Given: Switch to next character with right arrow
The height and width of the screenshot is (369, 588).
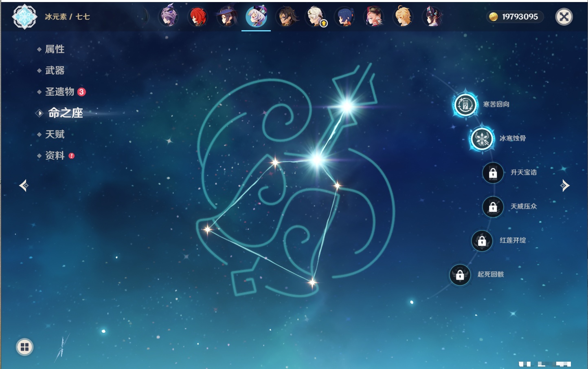Looking at the screenshot, I should click(565, 186).
